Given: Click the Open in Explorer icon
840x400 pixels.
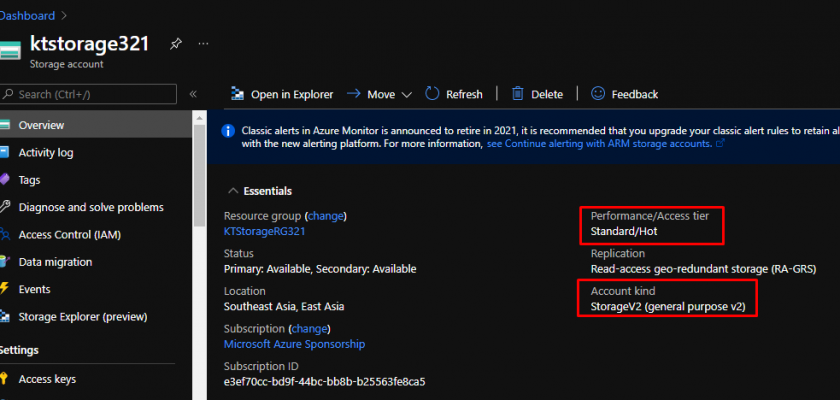Looking at the screenshot, I should [x=237, y=94].
